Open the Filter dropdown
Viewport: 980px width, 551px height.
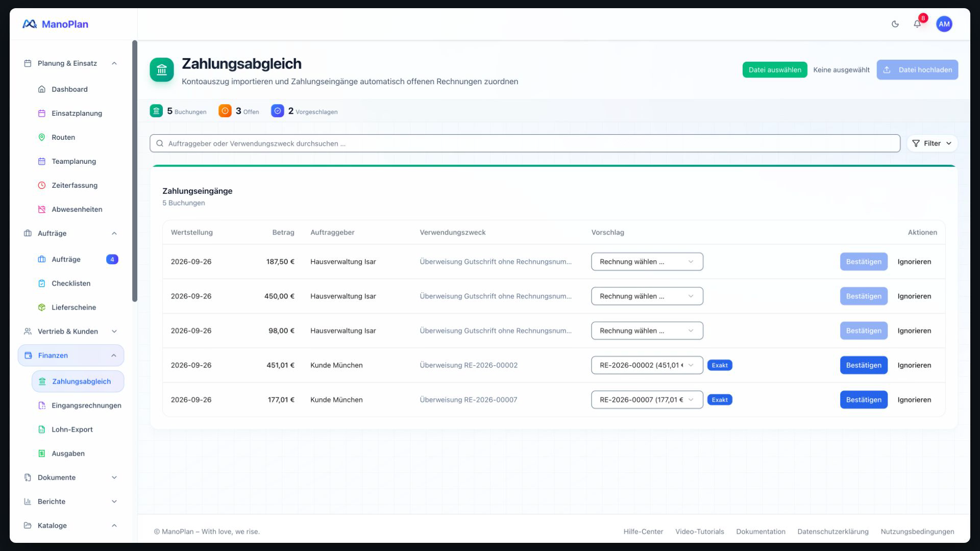pyautogui.click(x=932, y=143)
